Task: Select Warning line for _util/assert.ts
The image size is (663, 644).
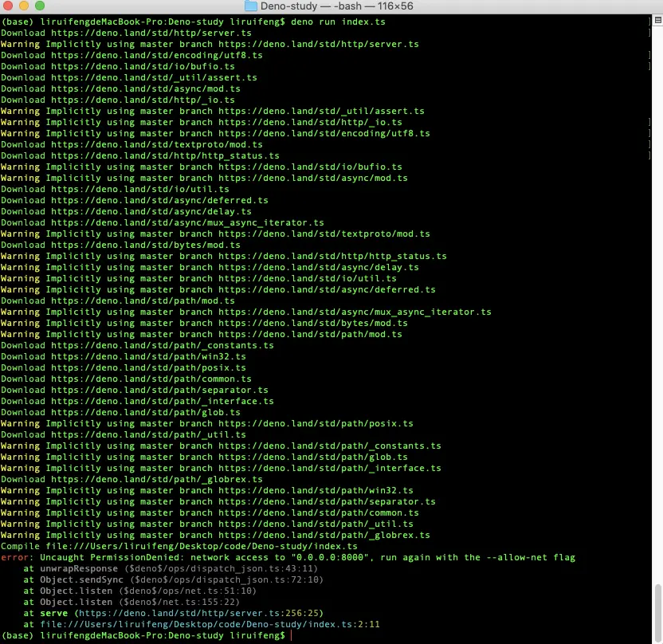Action: click(212, 111)
